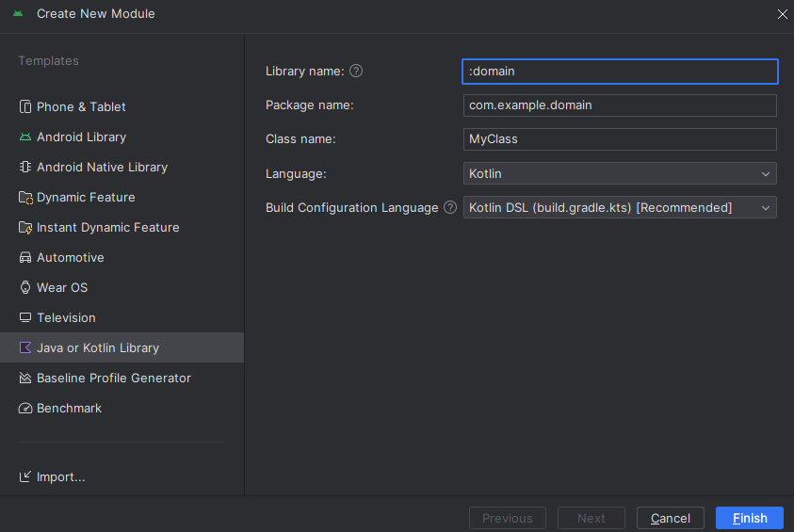The height and width of the screenshot is (532, 794).
Task: Focus the Library name field containing :domain
Action: [620, 72]
